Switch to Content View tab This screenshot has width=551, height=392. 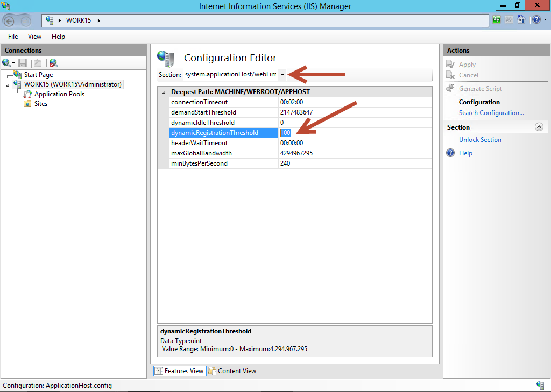point(232,371)
